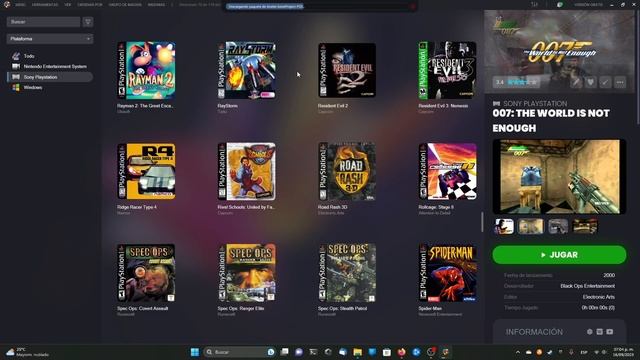Screen dimensions: 640x360
Task: Open the taskbar clock and date
Action: (623, 352)
